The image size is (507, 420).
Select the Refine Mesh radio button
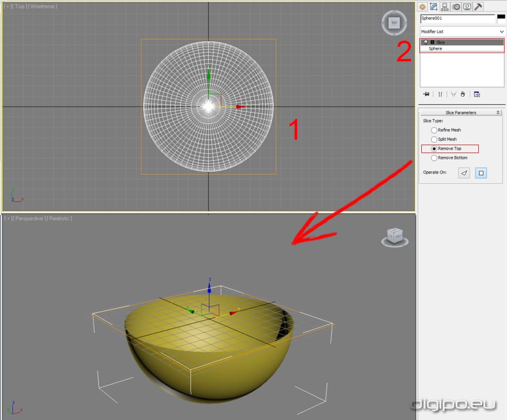coord(434,130)
